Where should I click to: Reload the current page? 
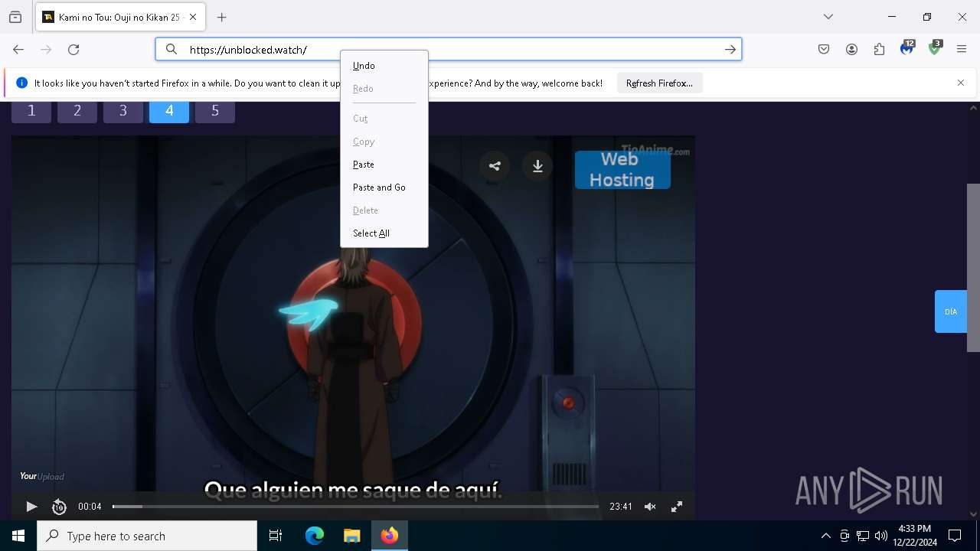click(73, 49)
